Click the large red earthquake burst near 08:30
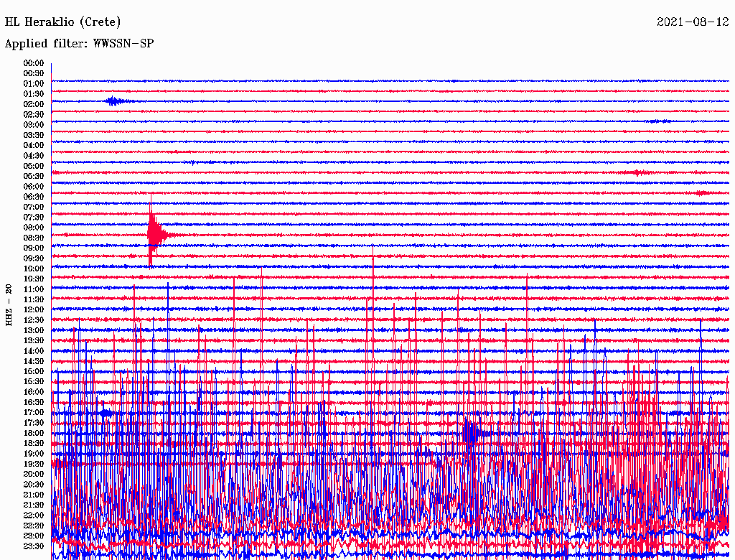Screen dimensions: 735x560 pos(154,233)
